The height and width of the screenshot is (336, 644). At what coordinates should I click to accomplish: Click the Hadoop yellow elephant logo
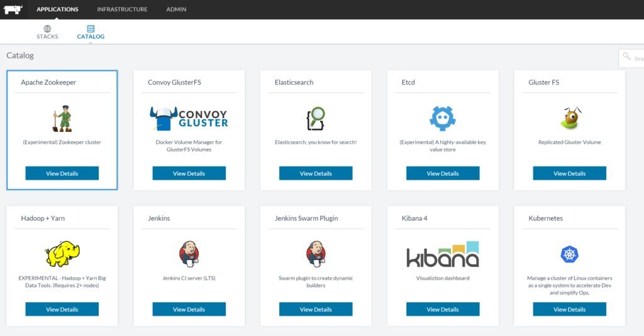point(62,254)
